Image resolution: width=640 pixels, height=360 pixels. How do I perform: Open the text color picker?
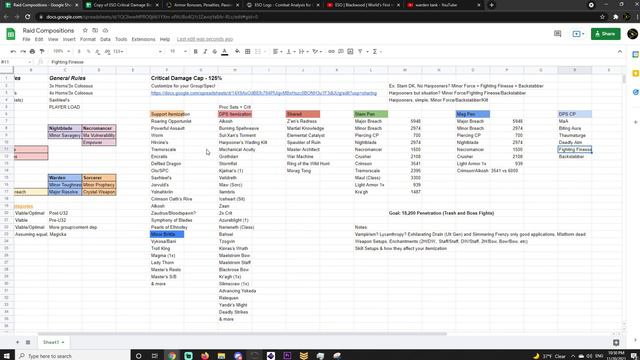[224, 51]
